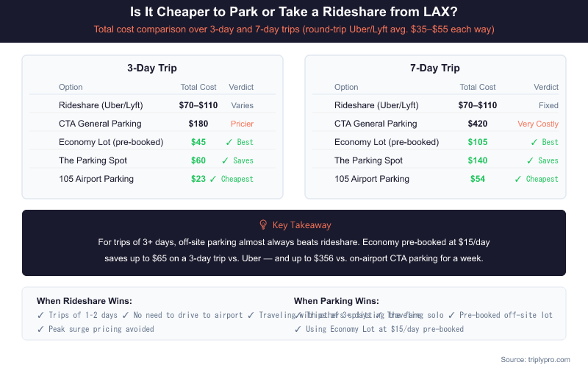The width and height of the screenshot is (588, 368).
Task: Click the checkmark next to Best in 3-Day Trip
Action: click(228, 142)
